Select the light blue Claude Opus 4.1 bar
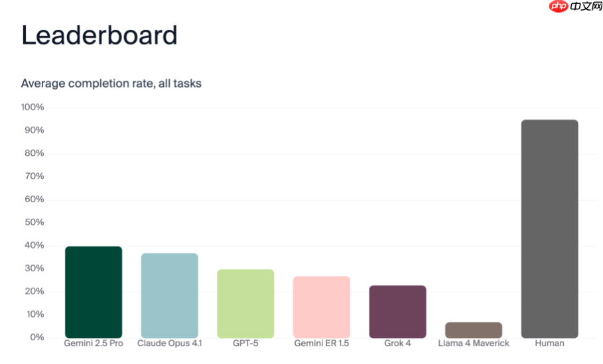 click(x=169, y=295)
